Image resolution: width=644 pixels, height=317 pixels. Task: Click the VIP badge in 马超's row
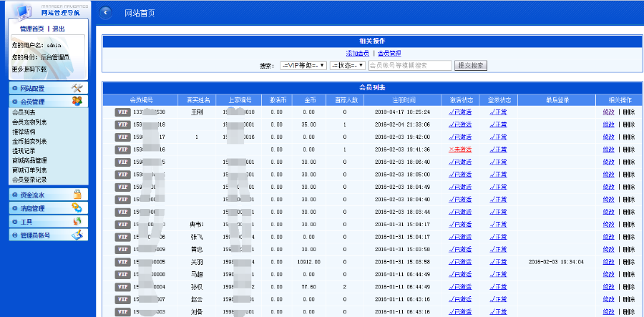click(122, 274)
